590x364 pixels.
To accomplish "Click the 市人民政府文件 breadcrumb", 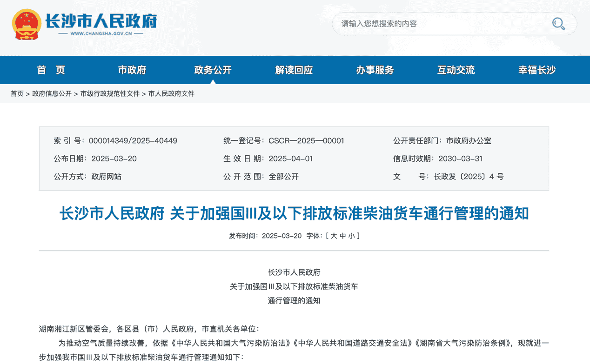I will point(171,94).
